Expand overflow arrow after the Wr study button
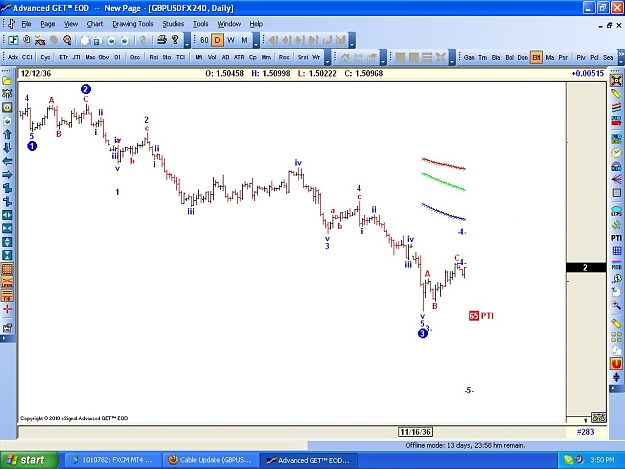 click(x=327, y=58)
